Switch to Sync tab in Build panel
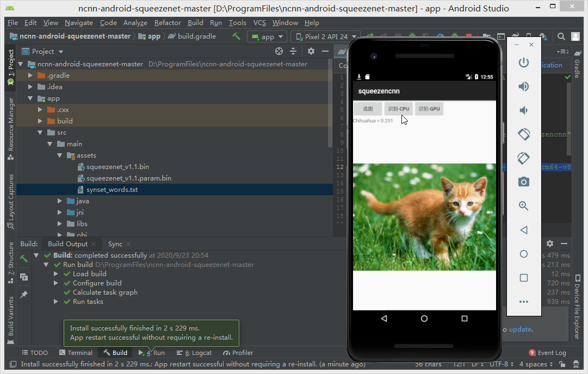Screen dimensions: 588x374 click(115, 244)
